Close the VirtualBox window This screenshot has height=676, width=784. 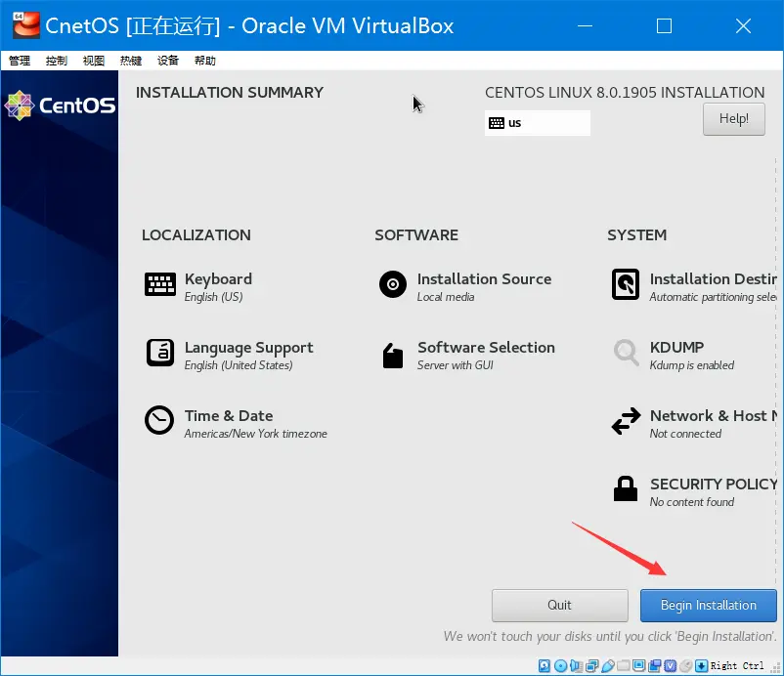tap(743, 25)
